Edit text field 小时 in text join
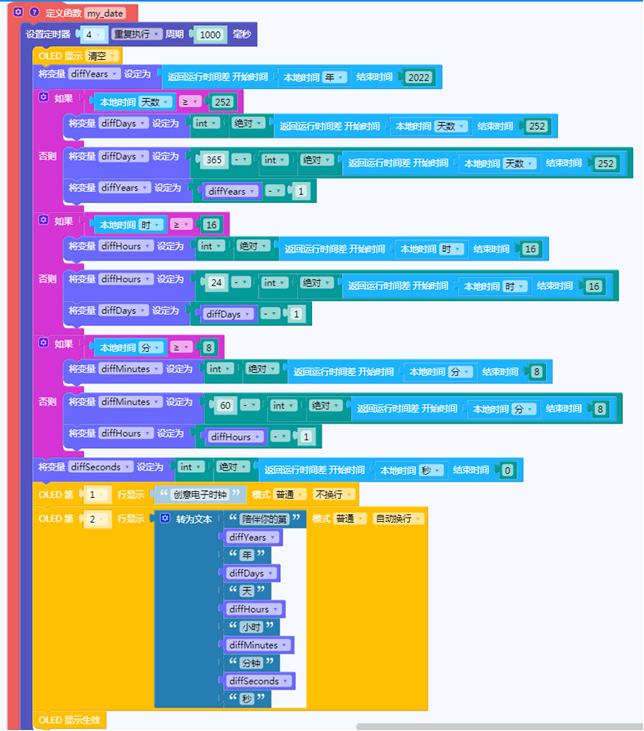 click(251, 627)
